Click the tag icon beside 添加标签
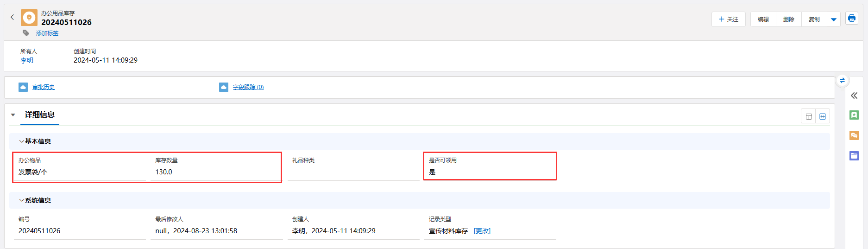 (26, 33)
